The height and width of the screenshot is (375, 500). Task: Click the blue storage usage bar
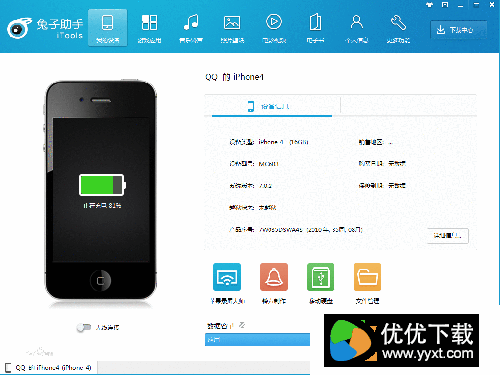coord(257,339)
